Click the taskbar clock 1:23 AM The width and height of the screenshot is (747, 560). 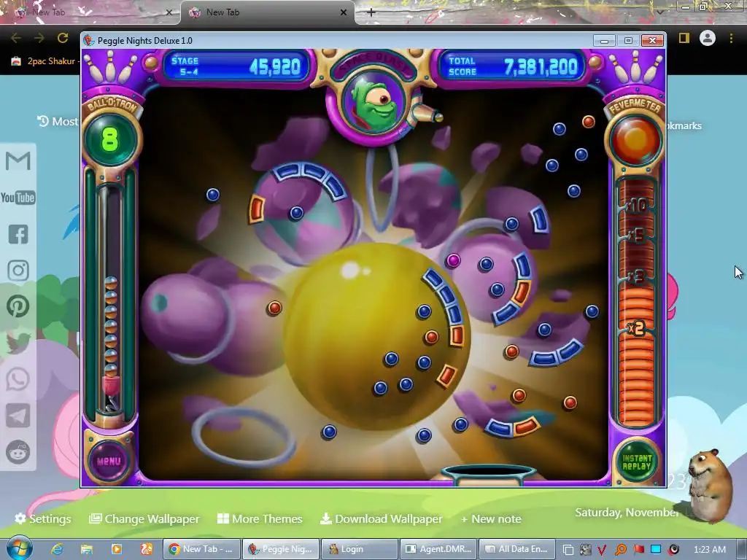(x=709, y=550)
